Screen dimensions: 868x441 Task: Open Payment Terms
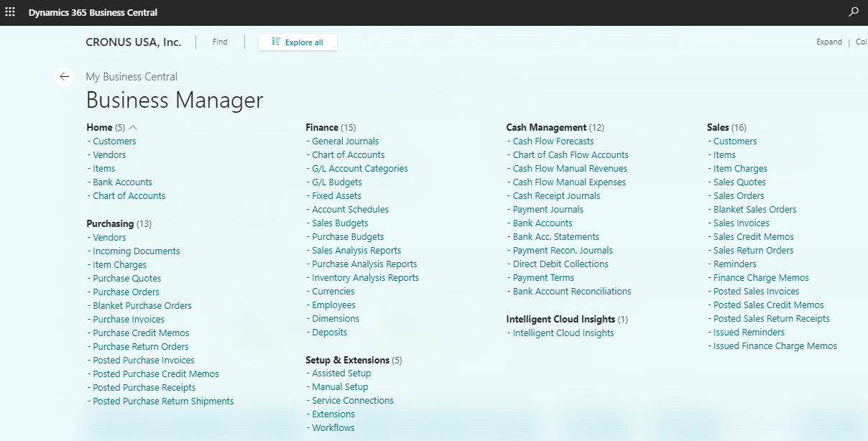pyautogui.click(x=543, y=278)
